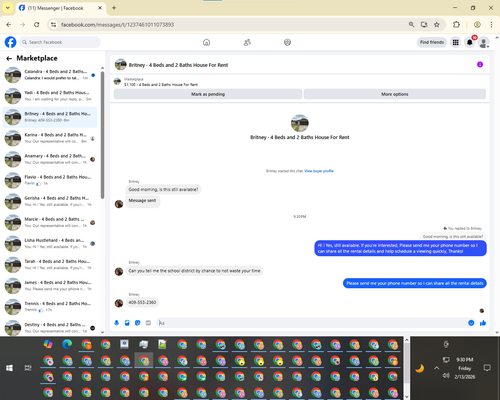Click the volume speaker tray icon
500x400 pixels.
pos(446,376)
